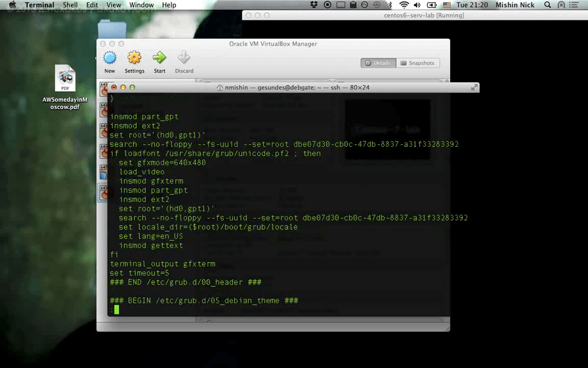Click the Mishin Nick user menu

point(515,5)
